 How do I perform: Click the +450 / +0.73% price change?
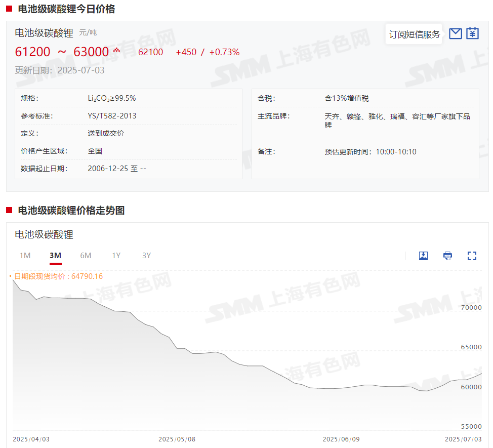(208, 52)
